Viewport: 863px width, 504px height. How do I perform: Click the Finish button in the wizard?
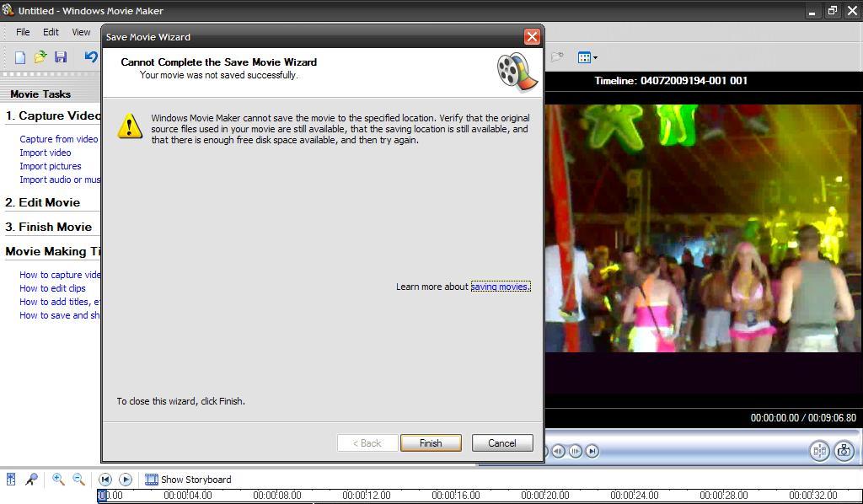(x=431, y=443)
